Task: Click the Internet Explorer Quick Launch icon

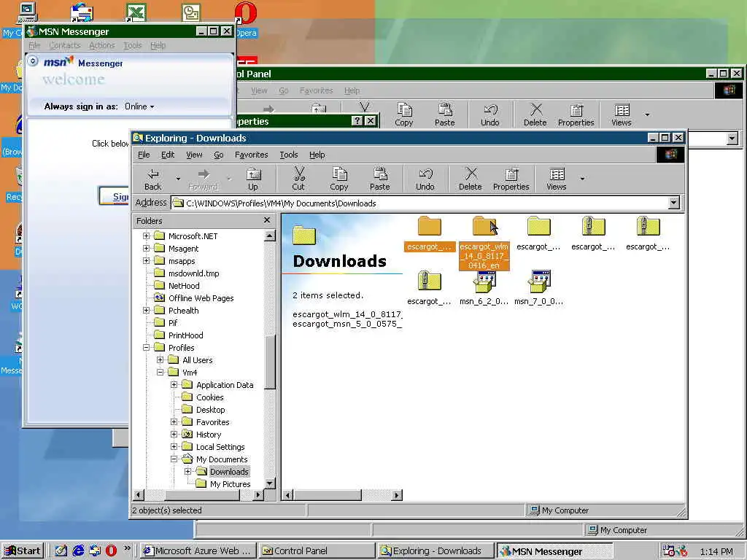Action: pyautogui.click(x=78, y=551)
